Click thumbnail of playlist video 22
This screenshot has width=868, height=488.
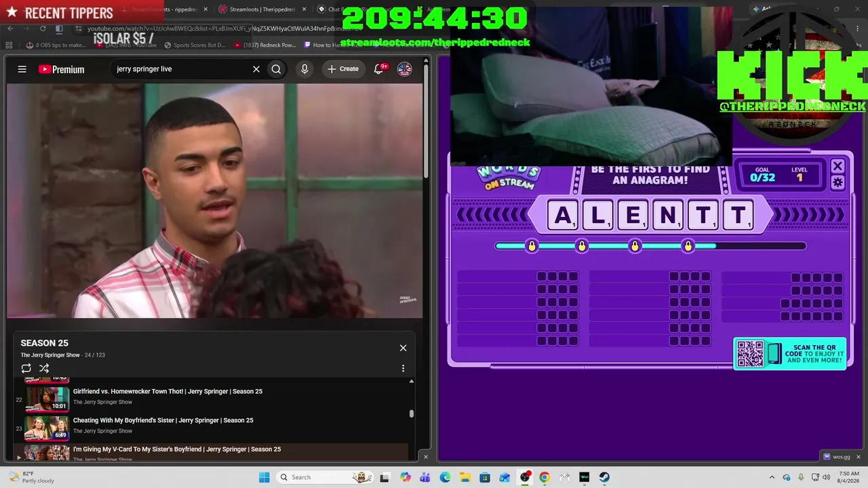[47, 399]
